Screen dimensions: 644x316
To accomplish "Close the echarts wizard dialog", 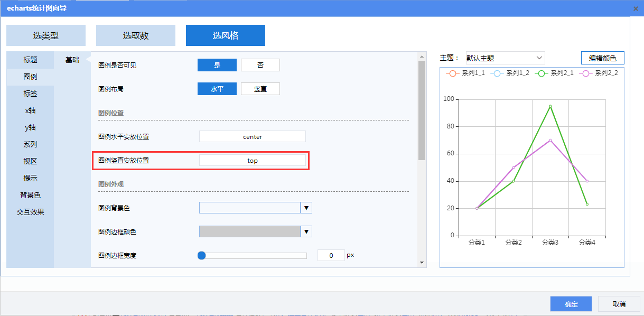I will [x=635, y=8].
